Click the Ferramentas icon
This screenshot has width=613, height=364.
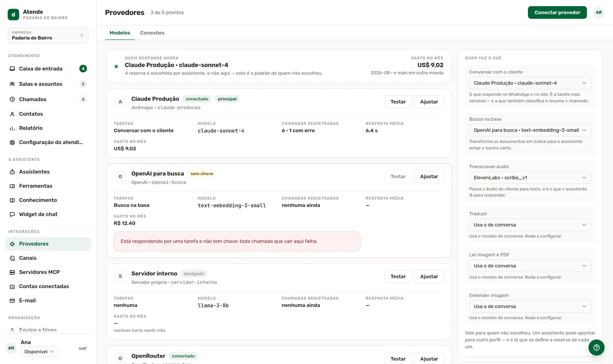(12, 186)
